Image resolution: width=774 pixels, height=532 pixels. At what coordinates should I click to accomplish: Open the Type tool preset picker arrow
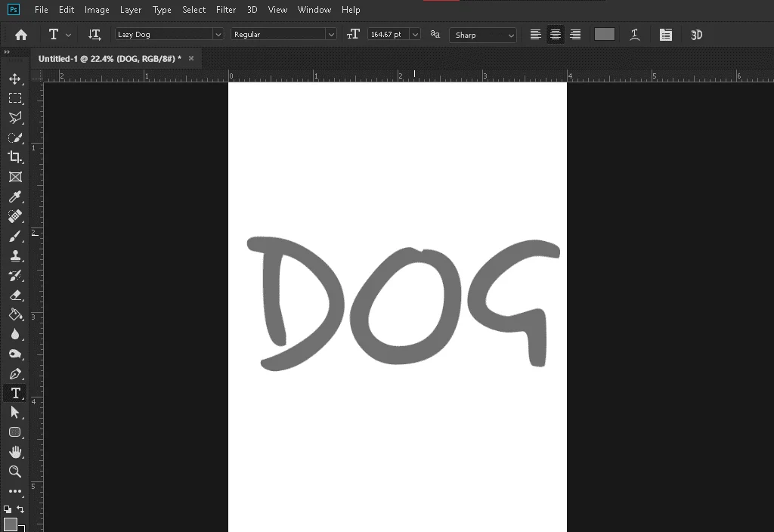click(x=68, y=35)
